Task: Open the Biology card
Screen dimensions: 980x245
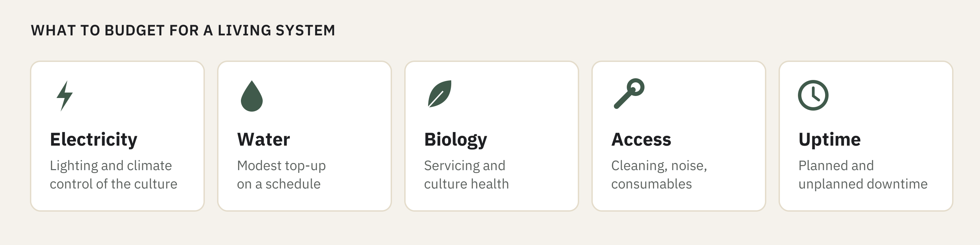Action: click(491, 136)
